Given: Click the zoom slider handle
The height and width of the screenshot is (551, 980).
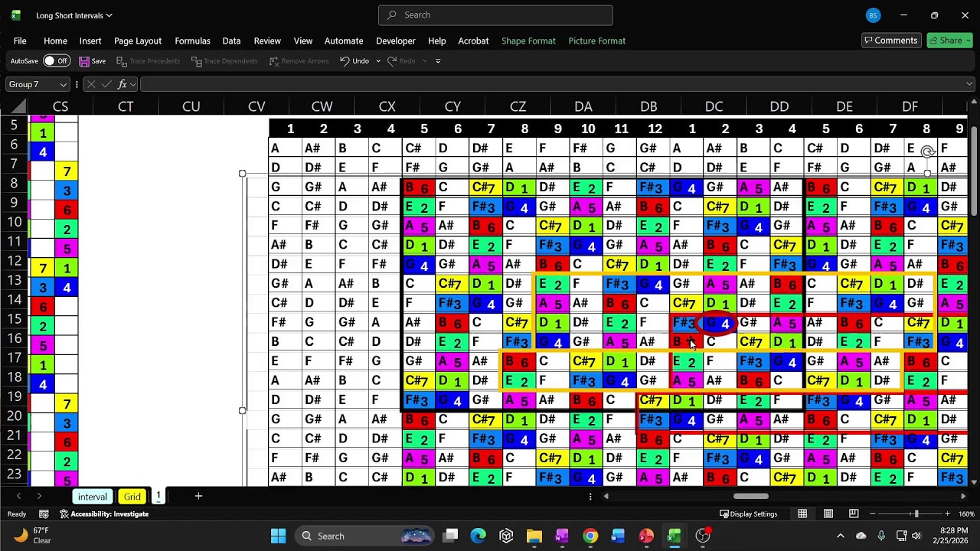Looking at the screenshot, I should point(916,514).
